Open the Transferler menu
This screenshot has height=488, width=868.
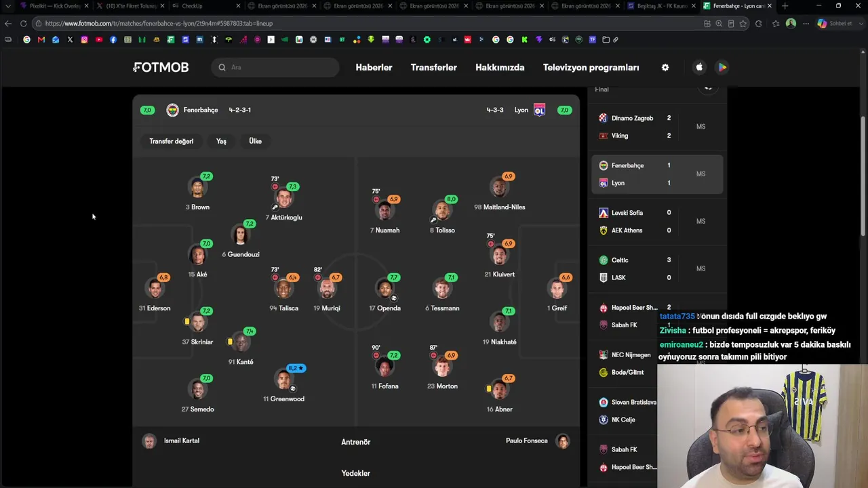[433, 67]
